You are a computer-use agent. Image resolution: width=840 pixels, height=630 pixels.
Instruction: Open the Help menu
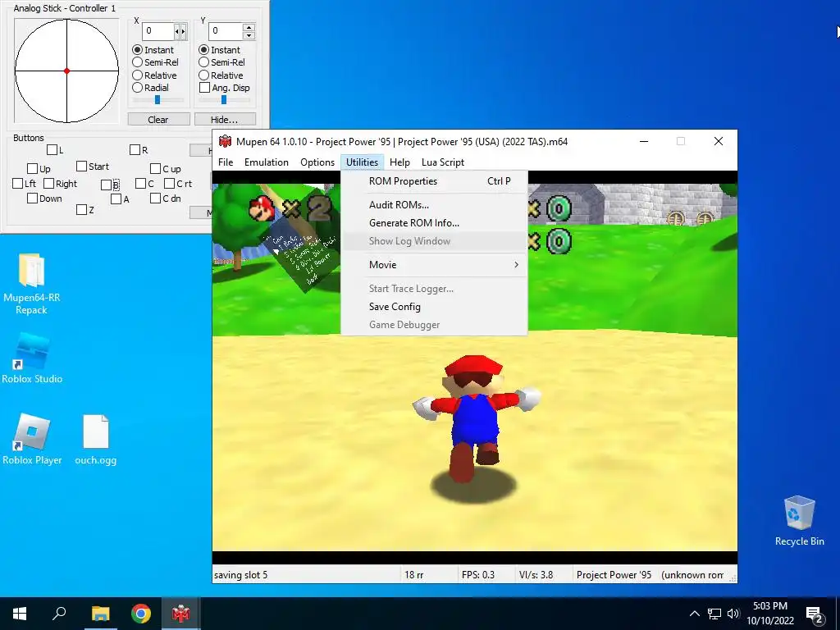[399, 162]
